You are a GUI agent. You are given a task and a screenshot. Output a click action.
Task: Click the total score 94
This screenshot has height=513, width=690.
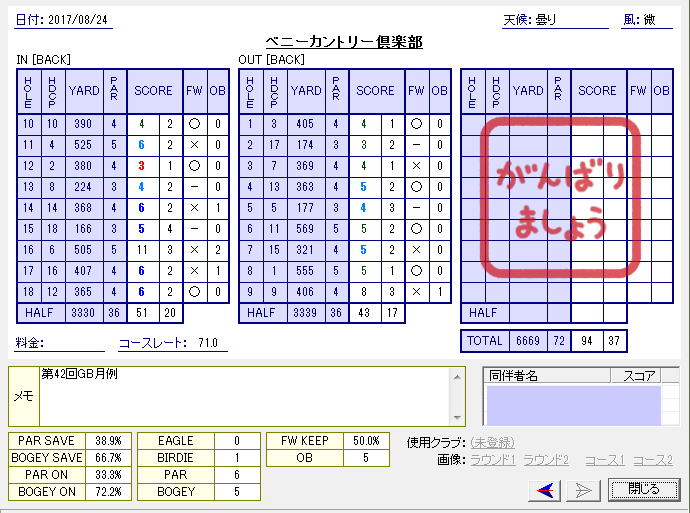tap(587, 341)
